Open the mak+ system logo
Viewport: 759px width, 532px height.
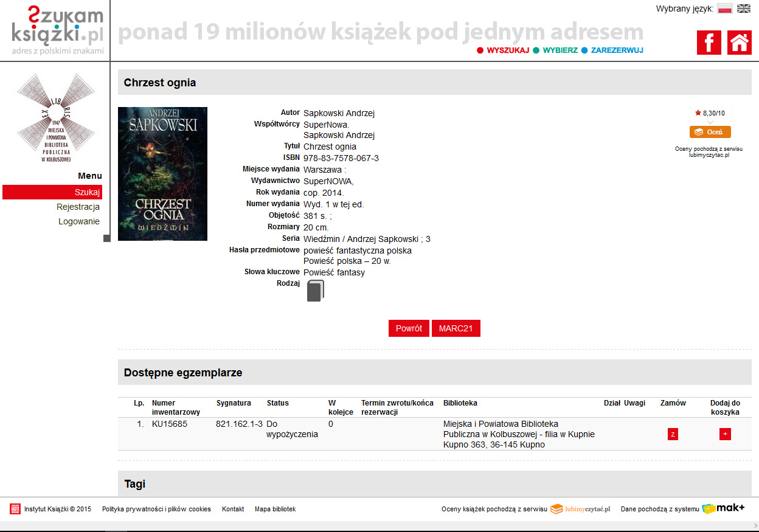coord(723,509)
